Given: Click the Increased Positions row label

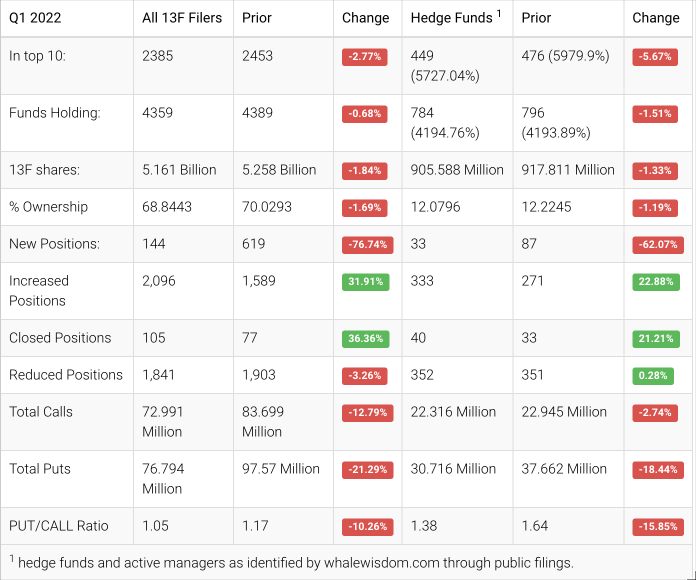Looking at the screenshot, I should coord(38,291).
